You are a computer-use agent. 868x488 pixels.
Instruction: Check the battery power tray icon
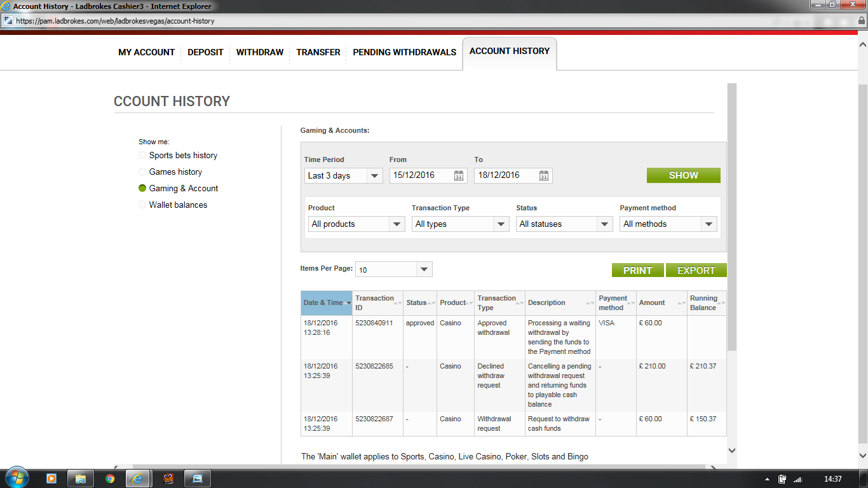point(782,479)
